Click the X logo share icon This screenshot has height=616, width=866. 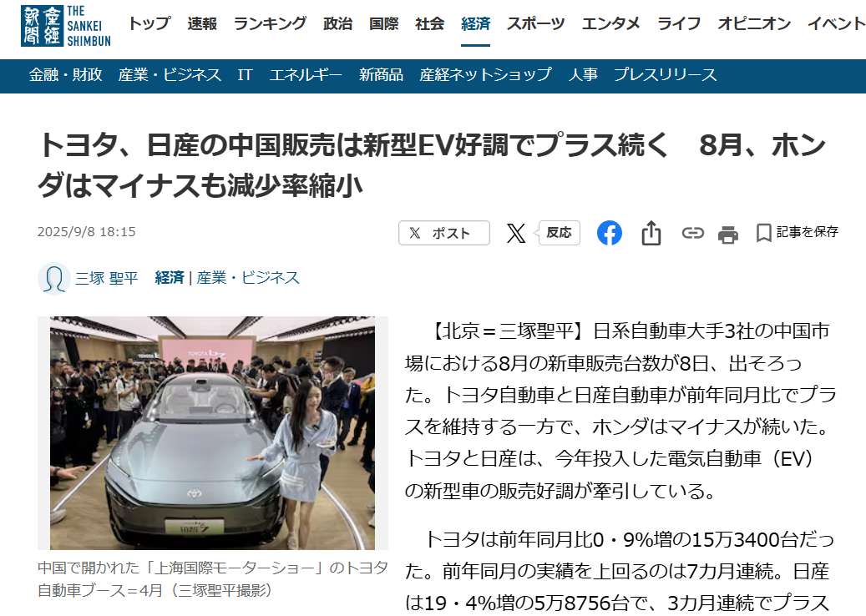[516, 233]
